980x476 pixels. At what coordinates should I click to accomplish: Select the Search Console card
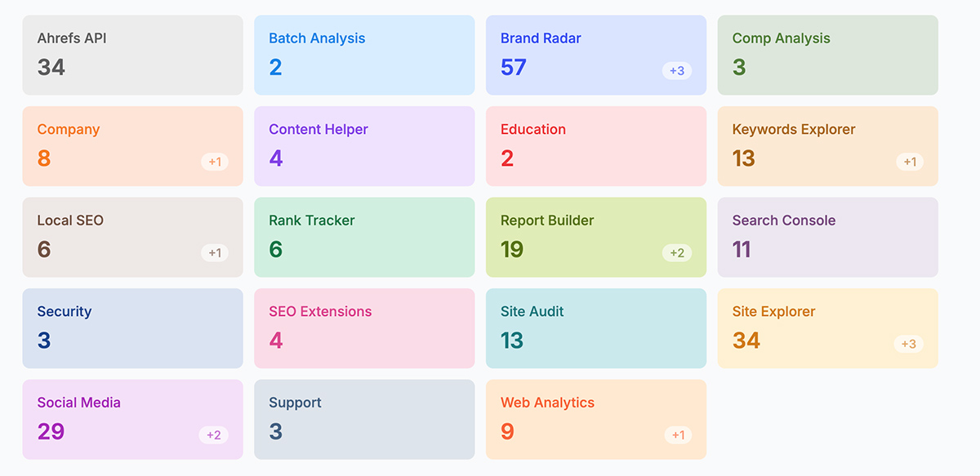(x=828, y=238)
